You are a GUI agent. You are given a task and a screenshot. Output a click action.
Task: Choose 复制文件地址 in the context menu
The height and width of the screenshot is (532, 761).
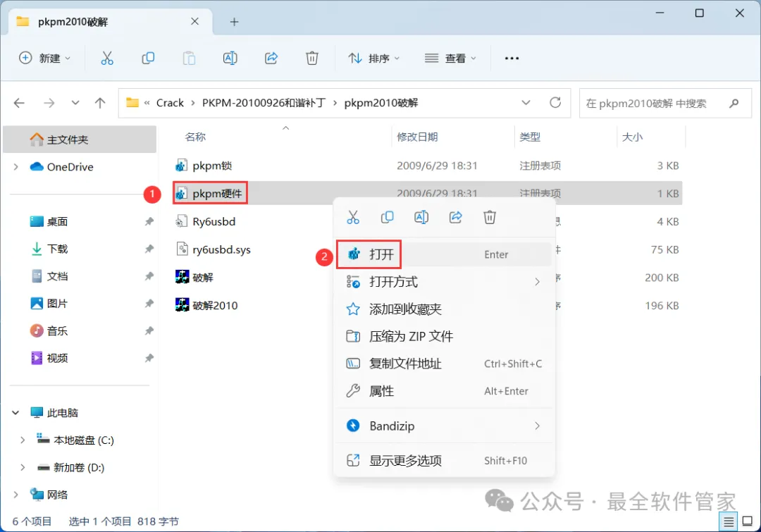click(444, 364)
